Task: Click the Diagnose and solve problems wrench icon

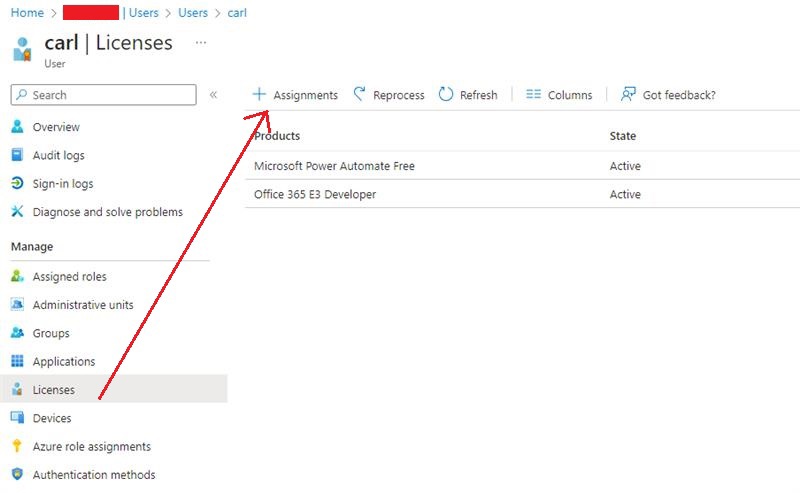Action: click(17, 211)
